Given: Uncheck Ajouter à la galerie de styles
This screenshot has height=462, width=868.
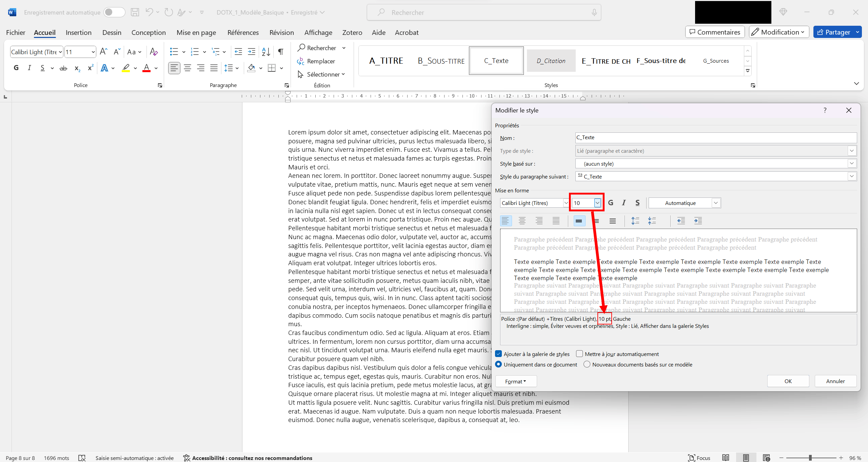Looking at the screenshot, I should [x=498, y=354].
